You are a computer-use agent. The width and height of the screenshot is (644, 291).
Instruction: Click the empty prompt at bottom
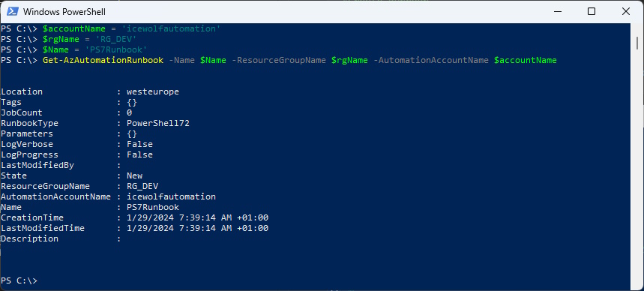click(19, 280)
